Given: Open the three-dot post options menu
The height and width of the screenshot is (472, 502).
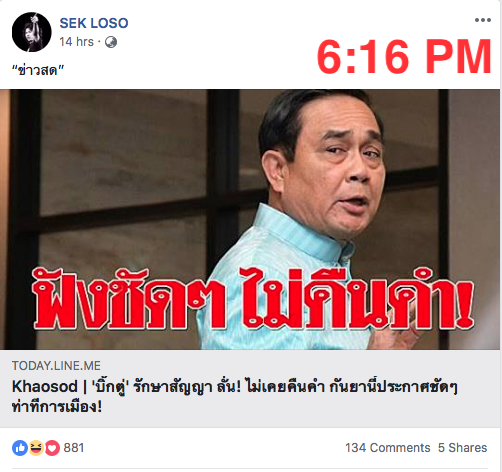Looking at the screenshot, I should click(x=483, y=20).
